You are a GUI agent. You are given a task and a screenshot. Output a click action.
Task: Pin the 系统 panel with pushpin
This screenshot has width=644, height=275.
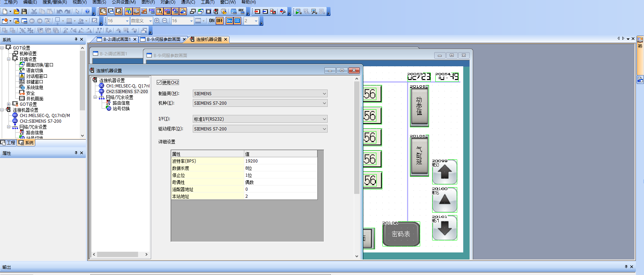pyautogui.click(x=76, y=39)
